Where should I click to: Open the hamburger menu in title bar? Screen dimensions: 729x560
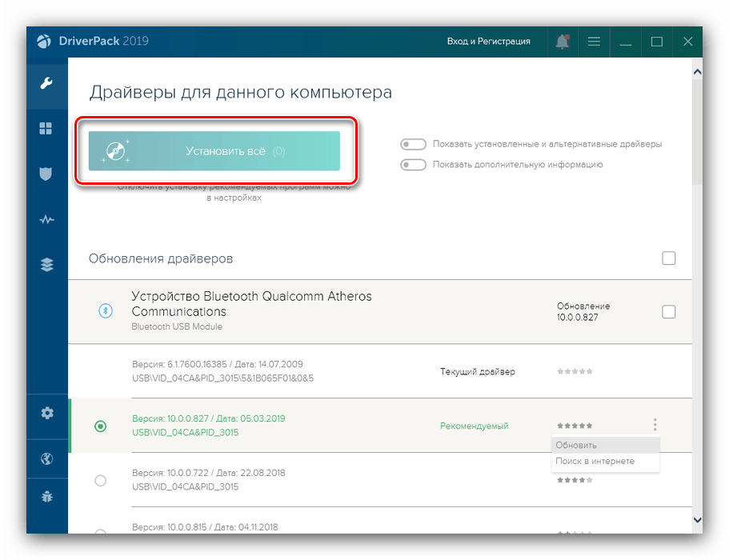tap(594, 42)
